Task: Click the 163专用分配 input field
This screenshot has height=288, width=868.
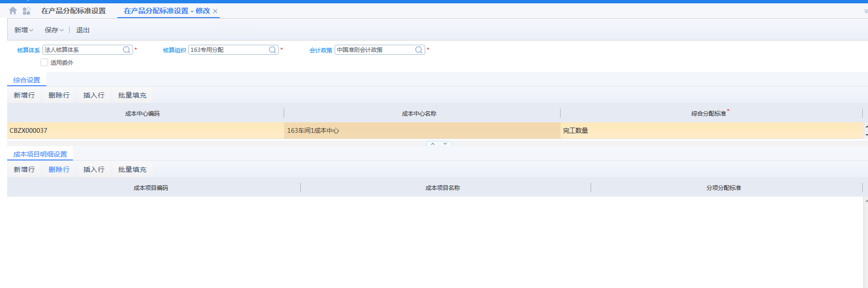Action: [228, 50]
